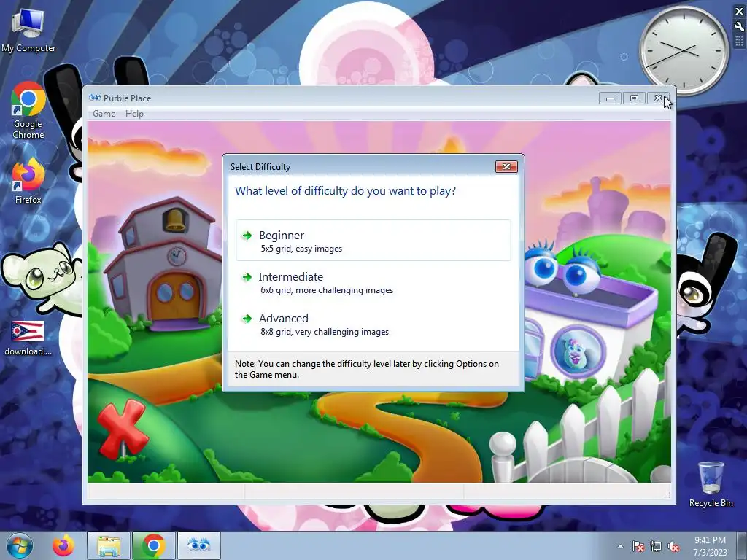Choose the Beginner difficulty option
Image resolution: width=747 pixels, height=560 pixels.
(x=373, y=241)
